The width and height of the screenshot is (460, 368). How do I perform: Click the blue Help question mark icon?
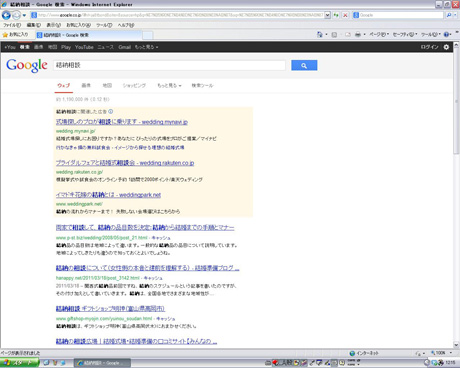pyautogui.click(x=447, y=34)
